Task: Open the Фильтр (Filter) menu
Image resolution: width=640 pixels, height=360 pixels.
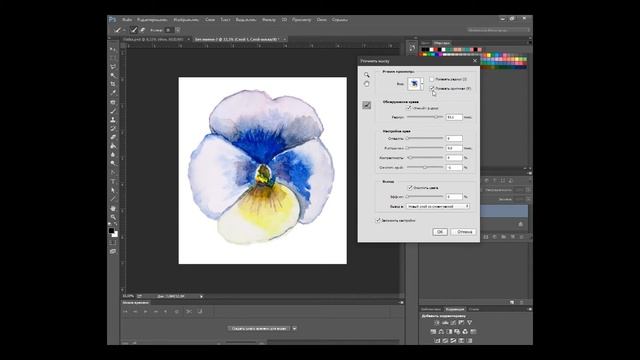Action: 269,20
